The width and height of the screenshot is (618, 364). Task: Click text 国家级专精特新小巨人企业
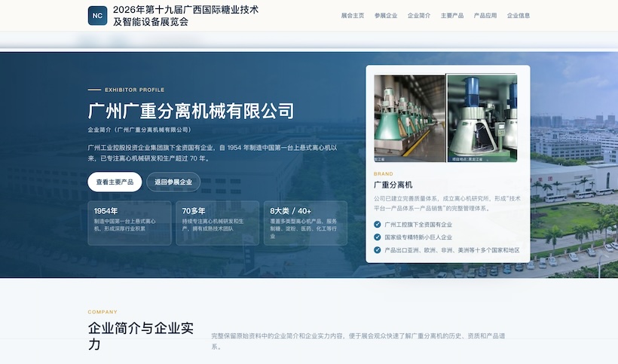[x=418, y=237]
